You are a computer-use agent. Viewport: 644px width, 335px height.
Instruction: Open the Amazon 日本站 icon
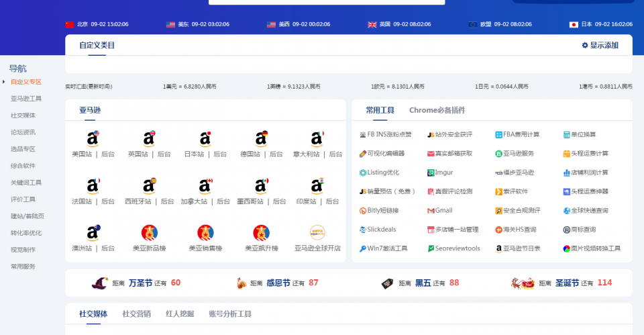click(205, 138)
